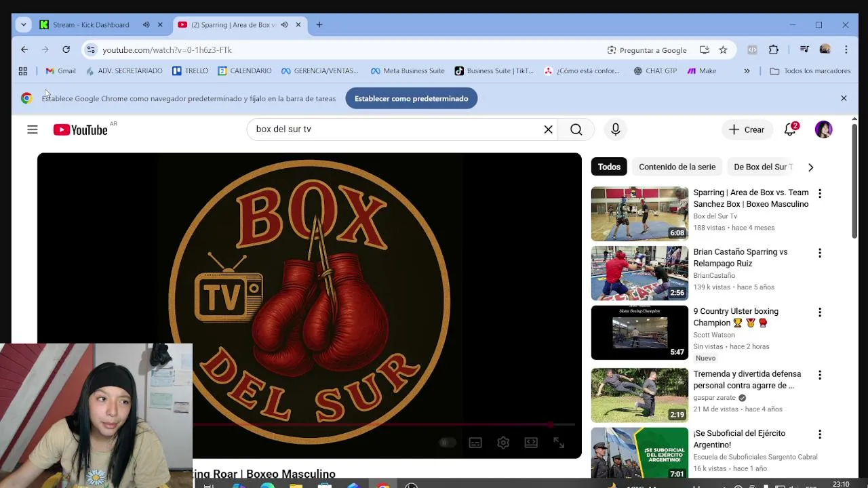Open the apps grid in bookmarks bar
868x488 pixels.
click(23, 70)
